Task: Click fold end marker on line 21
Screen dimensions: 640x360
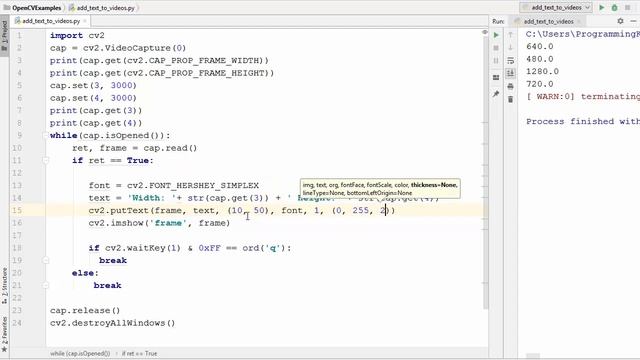Action: click(x=45, y=285)
